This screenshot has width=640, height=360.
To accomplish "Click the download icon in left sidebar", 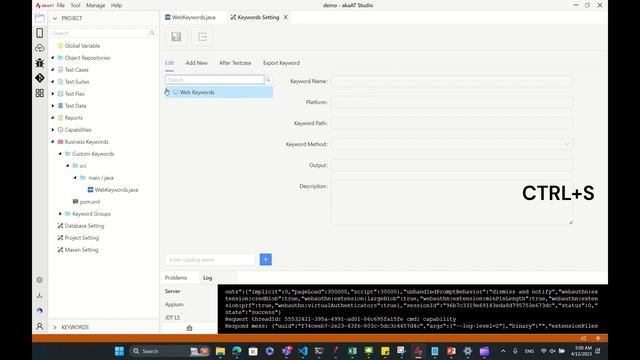I will [40, 295].
